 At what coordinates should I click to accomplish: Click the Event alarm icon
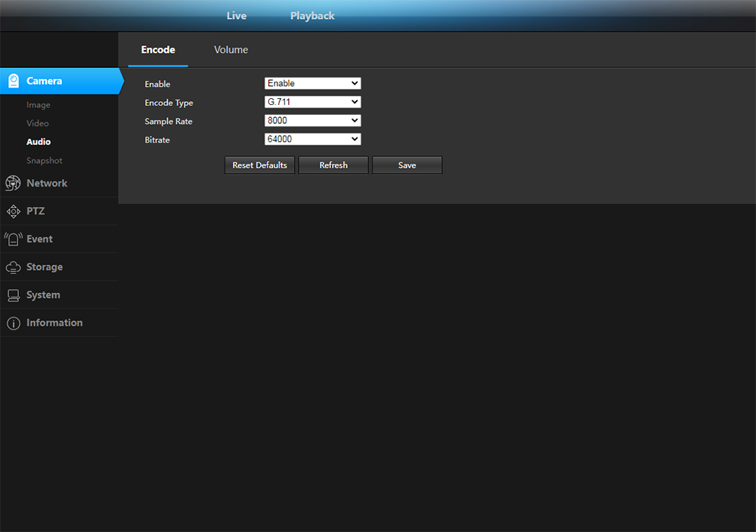13,240
